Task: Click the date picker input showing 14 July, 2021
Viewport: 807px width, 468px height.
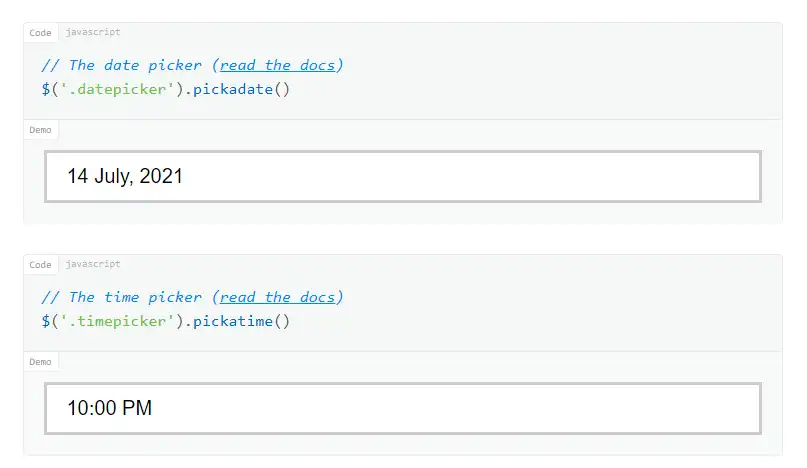Action: (x=403, y=177)
